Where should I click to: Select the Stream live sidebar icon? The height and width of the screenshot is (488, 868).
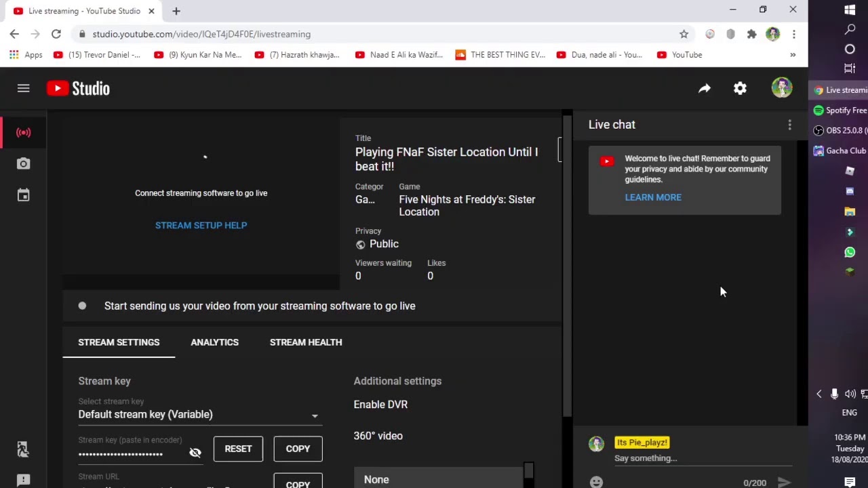(x=23, y=132)
